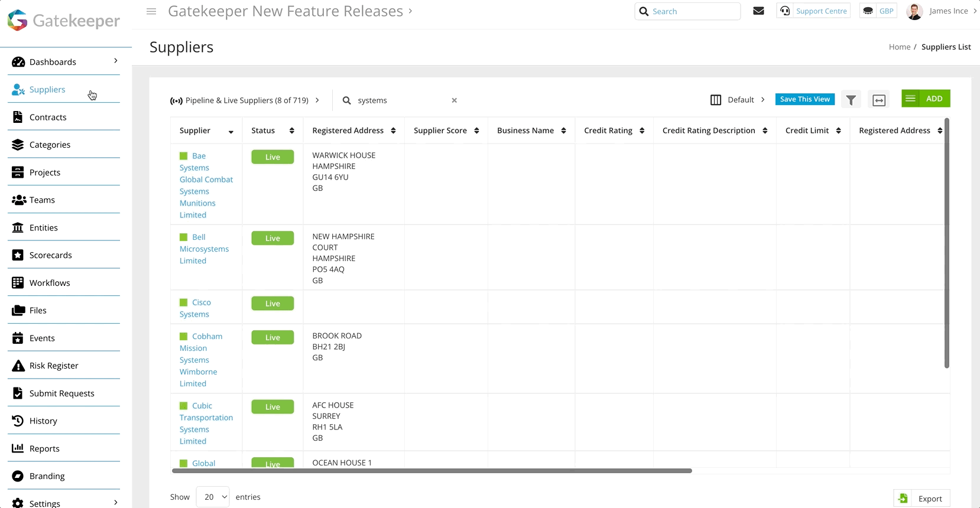980x508 pixels.
Task: Toggle the hamburger sidebar menu icon
Action: [151, 11]
